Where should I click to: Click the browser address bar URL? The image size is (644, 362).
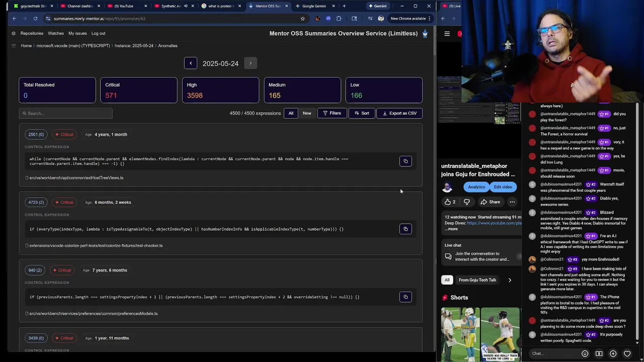click(99, 19)
